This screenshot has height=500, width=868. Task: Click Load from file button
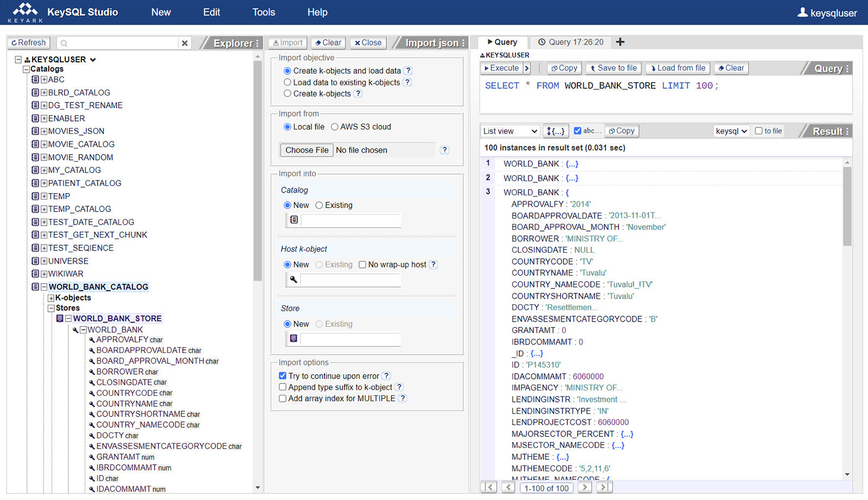678,68
